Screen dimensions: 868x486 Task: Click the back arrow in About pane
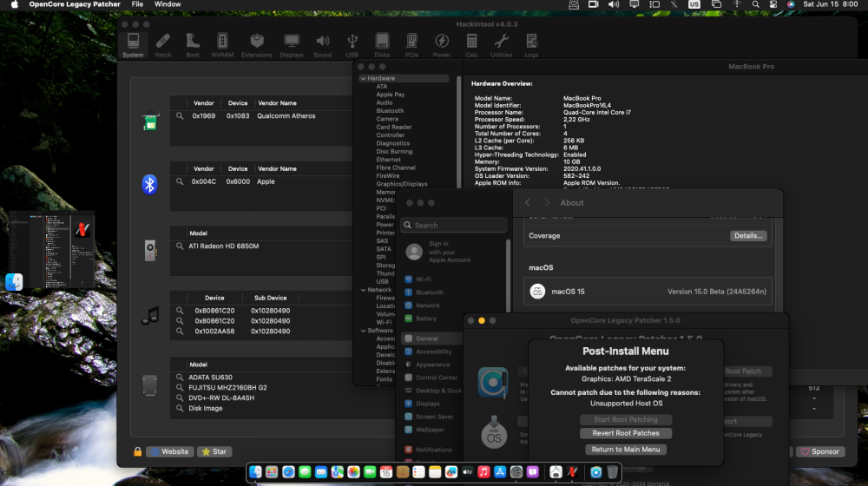click(527, 202)
